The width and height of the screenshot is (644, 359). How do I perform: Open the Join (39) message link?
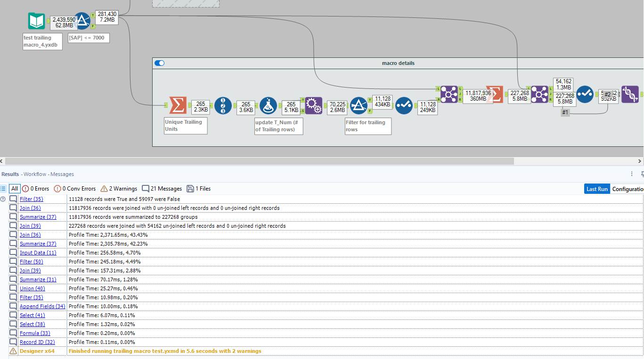coord(30,225)
